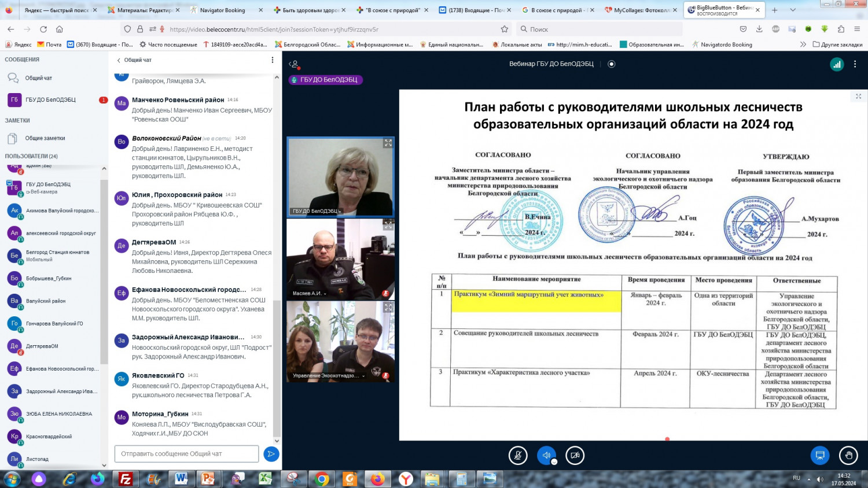Toggle audio speaker button in conference
868x488 pixels.
[x=546, y=456]
